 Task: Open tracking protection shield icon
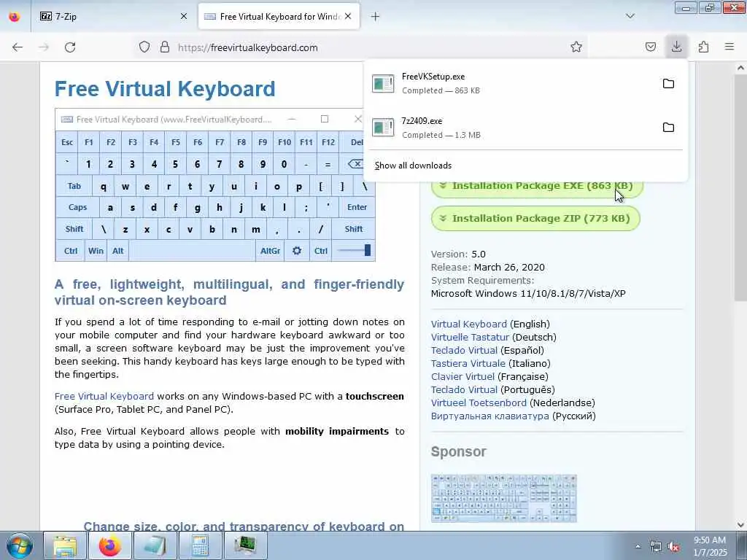144,47
